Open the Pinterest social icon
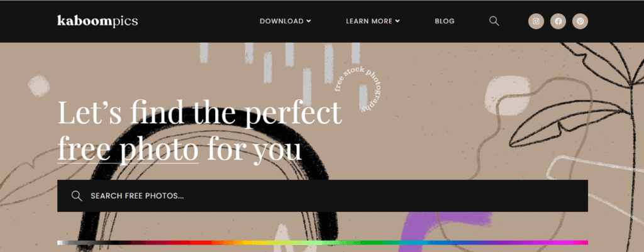 pos(580,21)
